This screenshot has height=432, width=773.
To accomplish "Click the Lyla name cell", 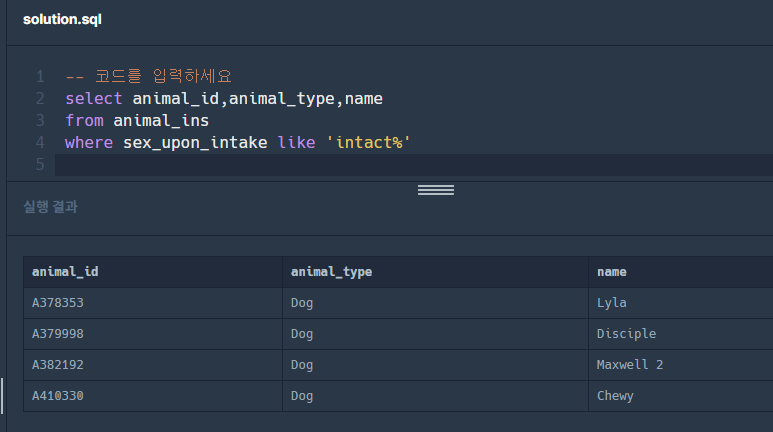I will point(611,303).
